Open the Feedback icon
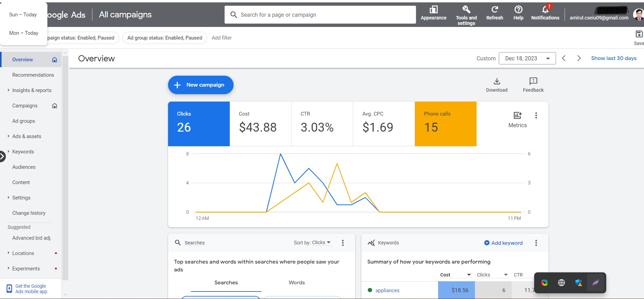644x299 pixels. tap(533, 81)
